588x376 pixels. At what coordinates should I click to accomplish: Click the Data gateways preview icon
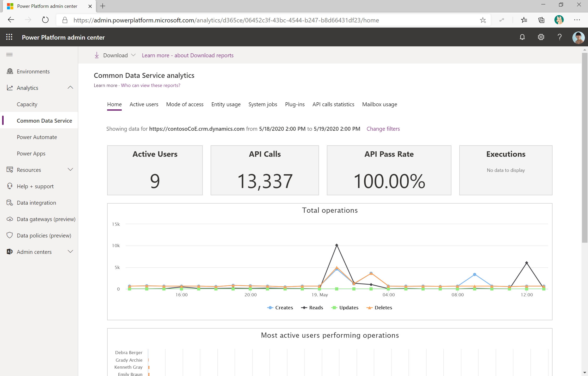coord(9,219)
